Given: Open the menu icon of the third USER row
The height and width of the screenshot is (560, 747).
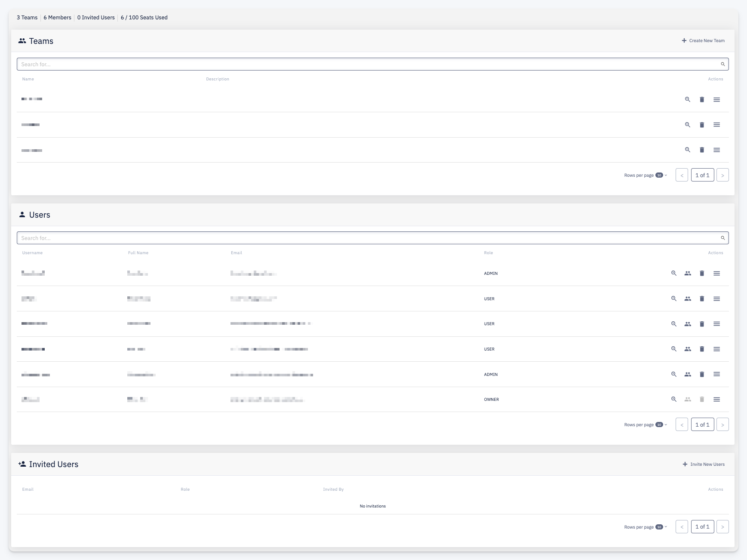Looking at the screenshot, I should pyautogui.click(x=716, y=349).
